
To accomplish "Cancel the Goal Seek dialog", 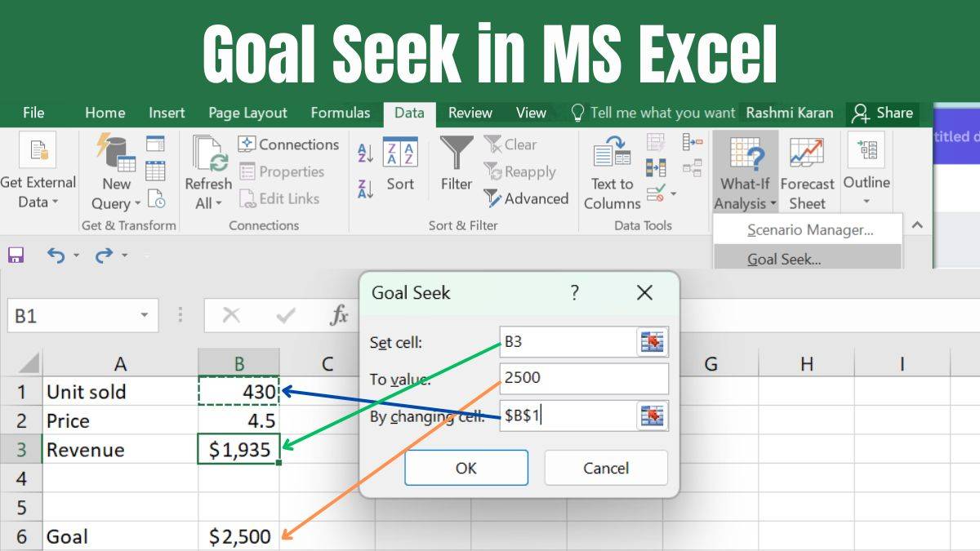I will click(606, 468).
